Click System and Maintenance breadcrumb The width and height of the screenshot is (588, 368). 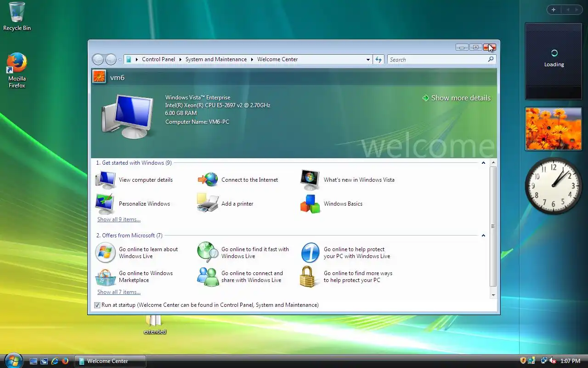[x=216, y=59]
